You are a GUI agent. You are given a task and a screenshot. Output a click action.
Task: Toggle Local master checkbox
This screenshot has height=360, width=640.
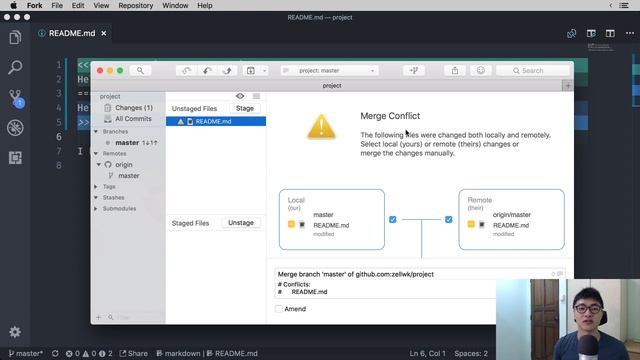tap(393, 220)
